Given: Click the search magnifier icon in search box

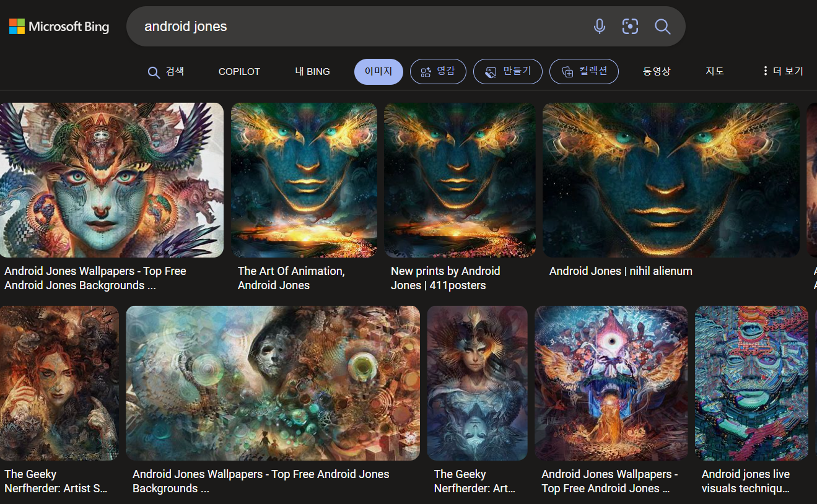Looking at the screenshot, I should [662, 26].
